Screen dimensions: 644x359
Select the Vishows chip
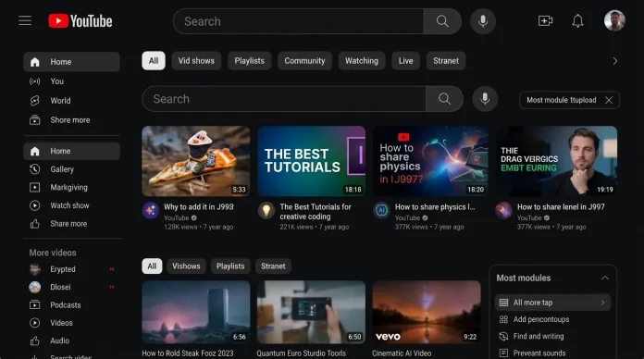coord(186,266)
